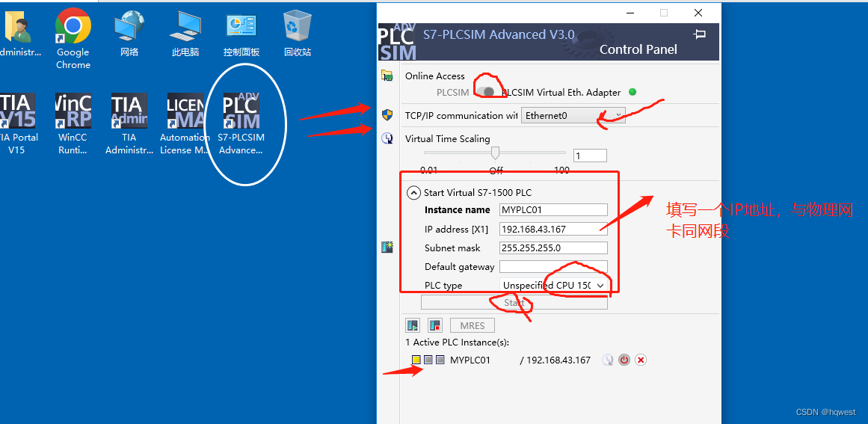Screen dimensions: 868x424
Task: Click the empty Default gateway field
Action: click(553, 266)
